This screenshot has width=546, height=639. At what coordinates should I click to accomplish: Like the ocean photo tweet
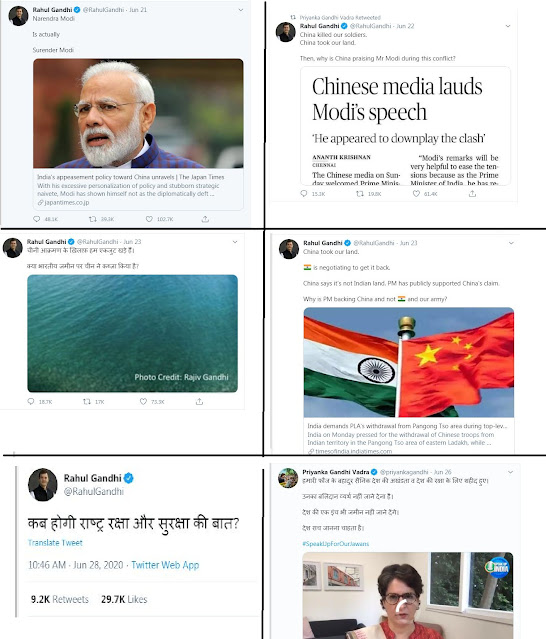click(x=143, y=402)
